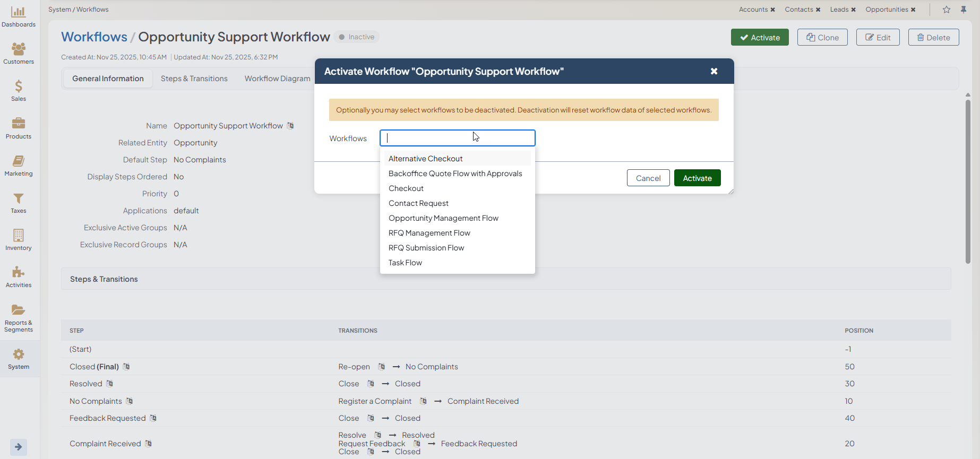Image resolution: width=980 pixels, height=459 pixels.
Task: Choose Opportunity Management Flow option
Action: 443,218
